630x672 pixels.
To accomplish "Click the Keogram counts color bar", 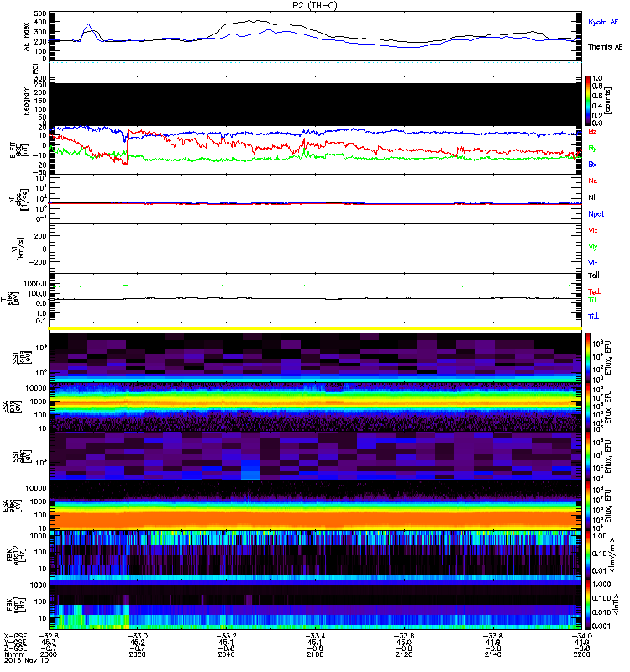I will (x=588, y=101).
